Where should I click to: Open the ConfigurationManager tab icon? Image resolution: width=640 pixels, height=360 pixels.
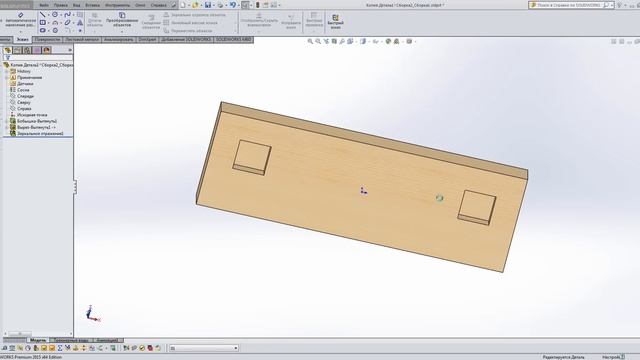27,50
